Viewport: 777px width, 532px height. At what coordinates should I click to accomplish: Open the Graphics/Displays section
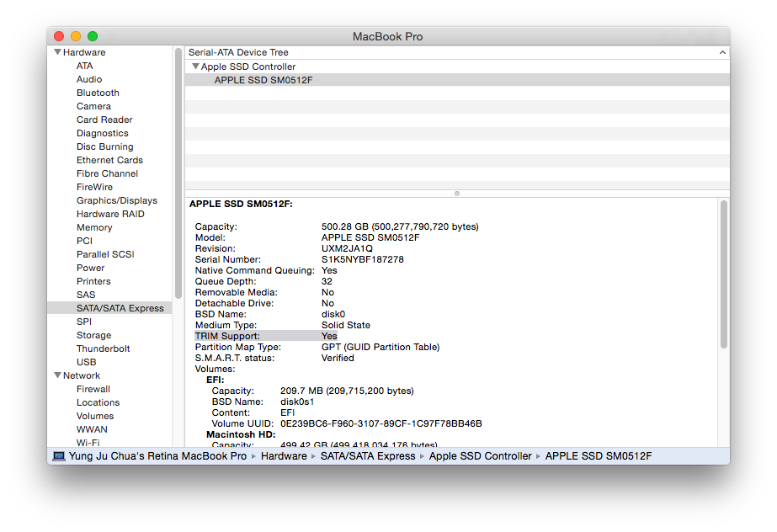point(117,200)
